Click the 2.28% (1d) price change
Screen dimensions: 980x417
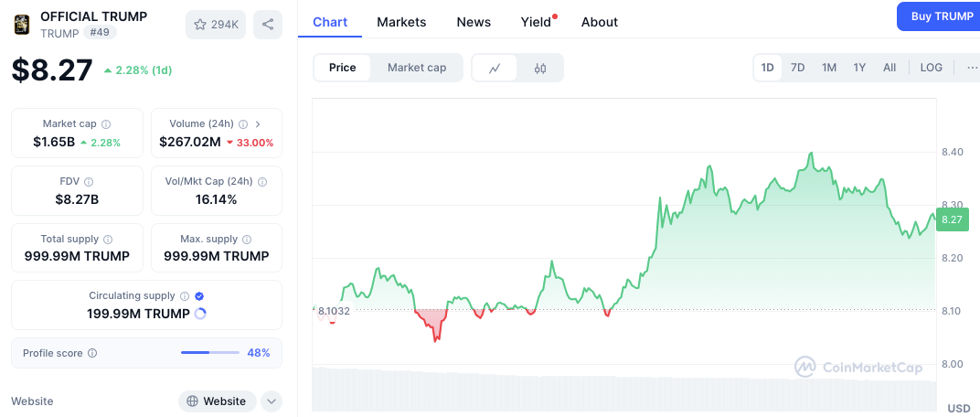[x=137, y=70]
